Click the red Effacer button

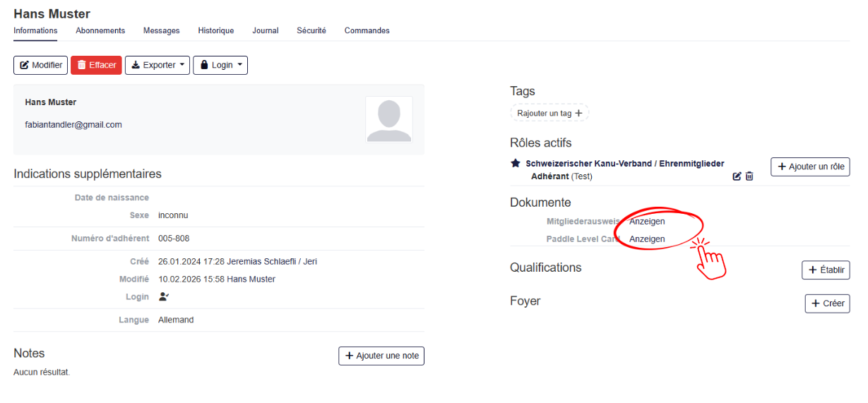(96, 65)
